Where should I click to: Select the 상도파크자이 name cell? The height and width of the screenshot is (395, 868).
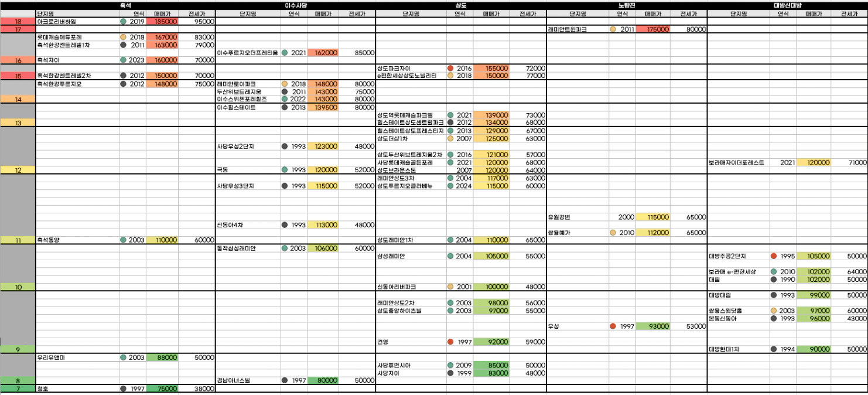411,68
